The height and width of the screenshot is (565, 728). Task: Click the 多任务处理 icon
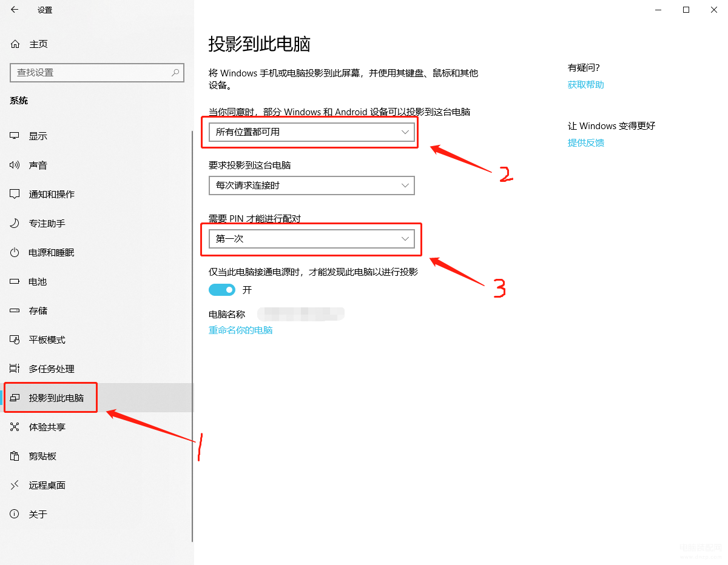click(15, 369)
